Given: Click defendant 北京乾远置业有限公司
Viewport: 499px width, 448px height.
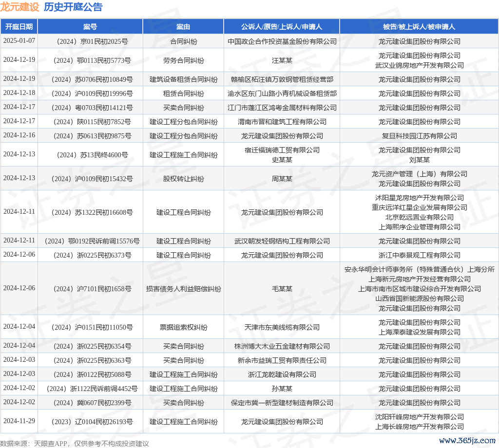Looking at the screenshot, I should click(x=420, y=218).
